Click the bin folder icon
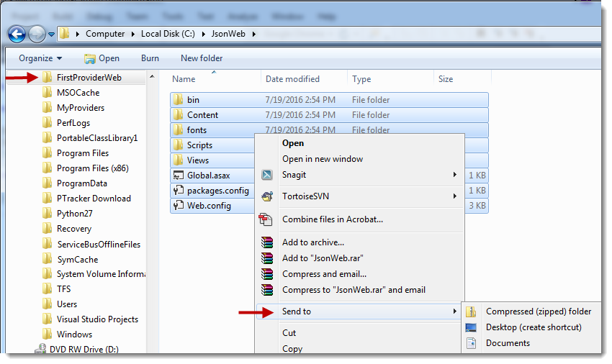Viewport: 612px width, 364px height. coord(178,100)
